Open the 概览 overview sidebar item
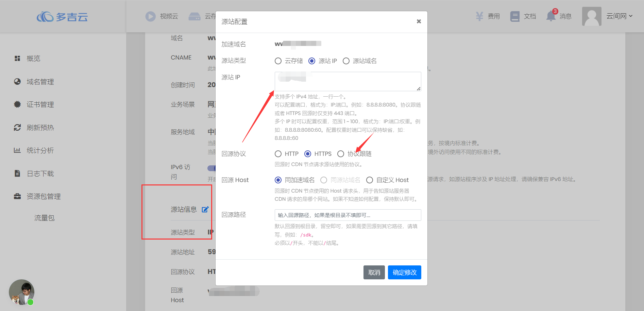This screenshot has width=644, height=311. [33, 58]
